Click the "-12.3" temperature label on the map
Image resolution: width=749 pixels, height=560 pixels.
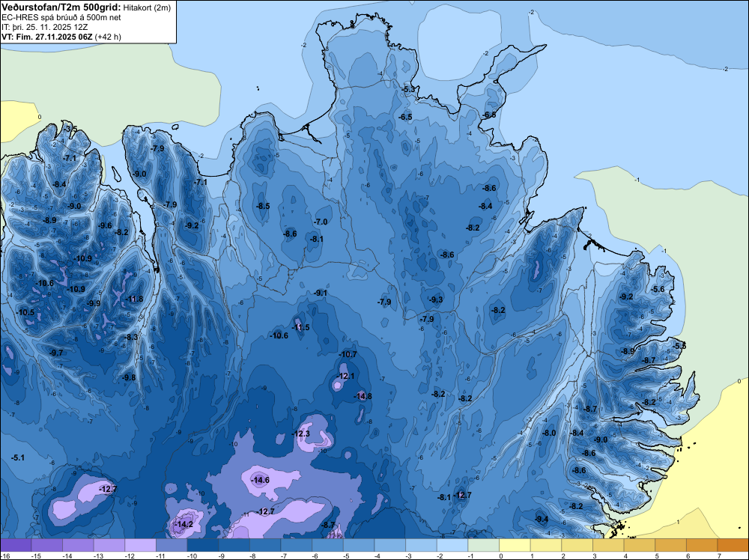(x=301, y=433)
